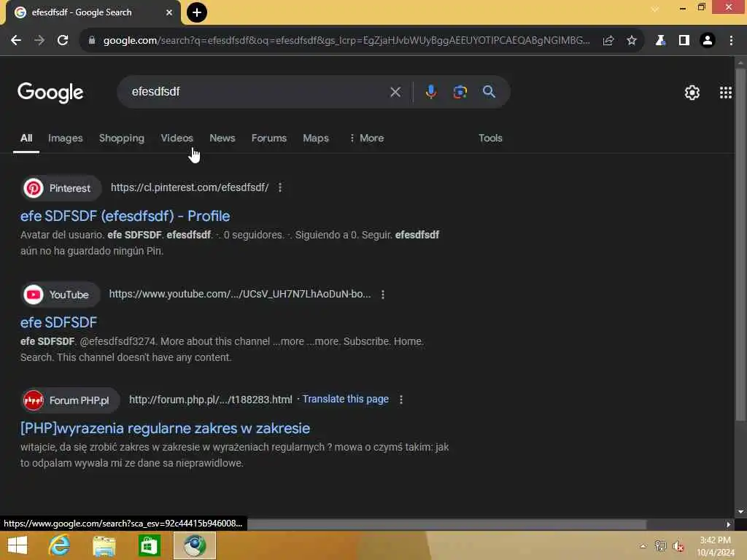Image resolution: width=747 pixels, height=560 pixels.
Task: Open the Chrome profile avatar
Action: (x=708, y=41)
